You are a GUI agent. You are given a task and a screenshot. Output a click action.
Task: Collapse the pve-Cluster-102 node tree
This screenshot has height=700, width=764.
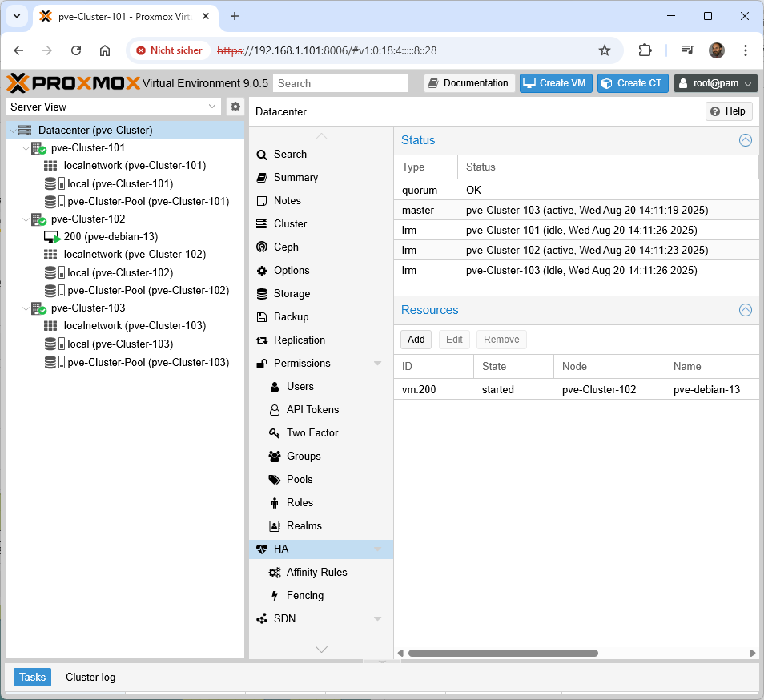tap(26, 219)
